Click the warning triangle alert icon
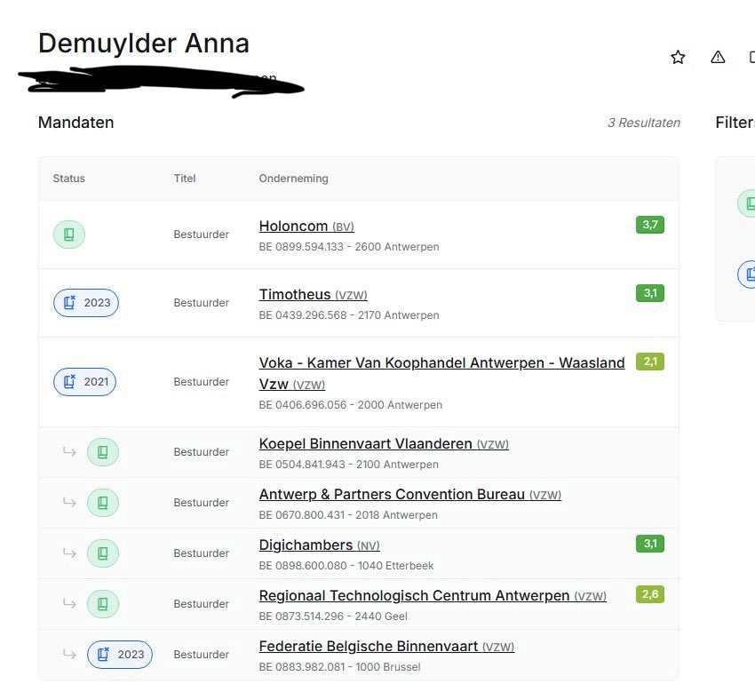The height and width of the screenshot is (700, 755). click(718, 57)
